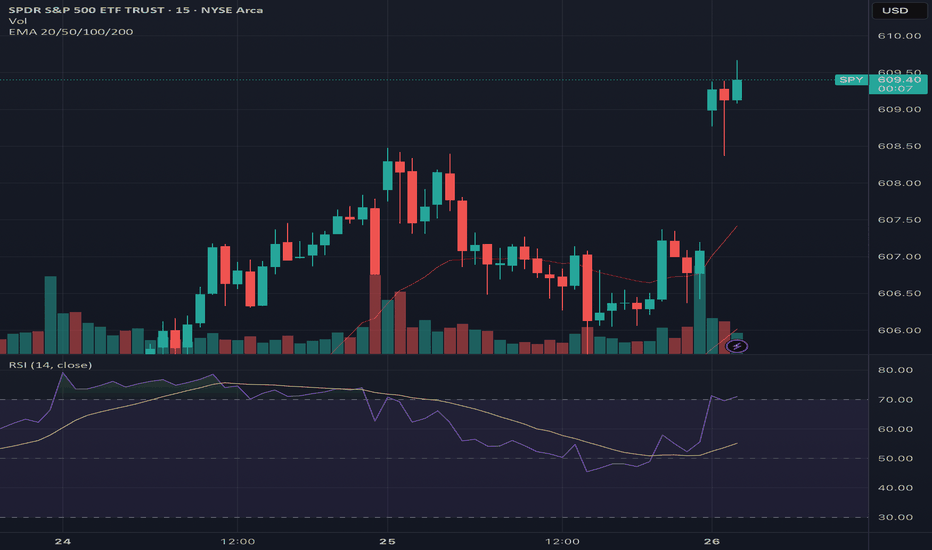The width and height of the screenshot is (932, 550).
Task: Click the 606.00 price axis label
Action: 899,331
